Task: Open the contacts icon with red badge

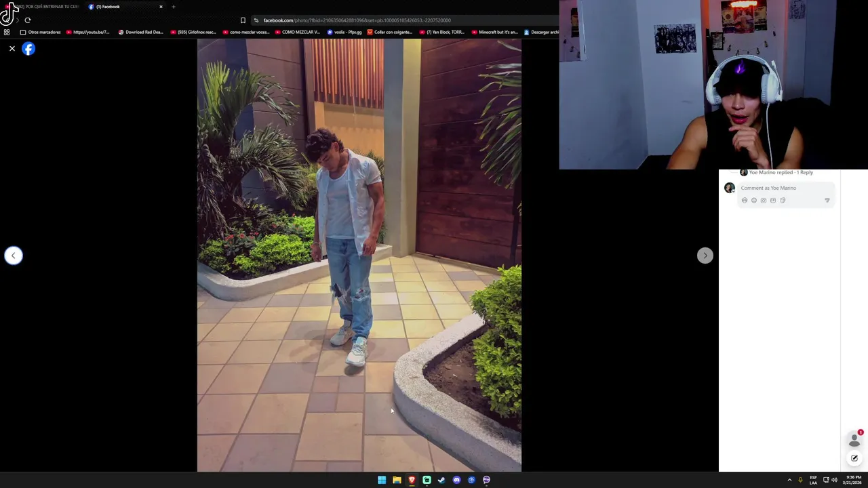Action: (x=854, y=440)
